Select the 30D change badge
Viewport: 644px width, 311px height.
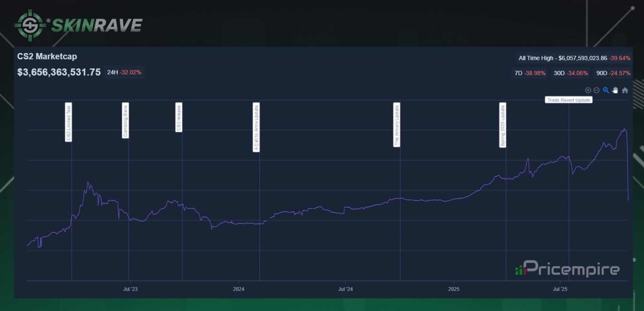pyautogui.click(x=571, y=73)
